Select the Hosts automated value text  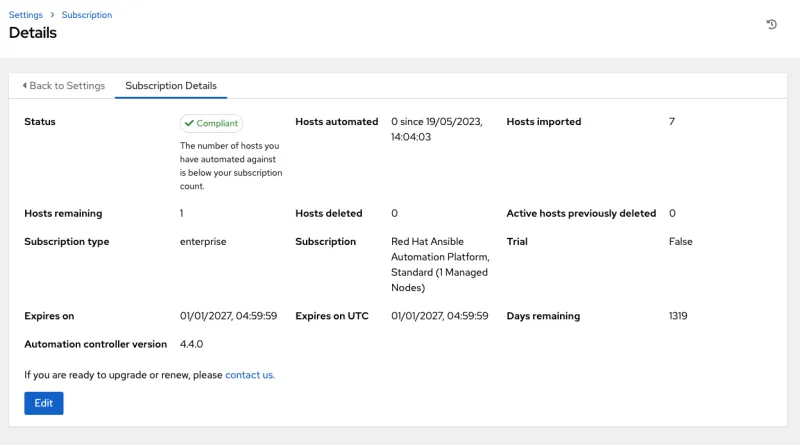(437, 129)
